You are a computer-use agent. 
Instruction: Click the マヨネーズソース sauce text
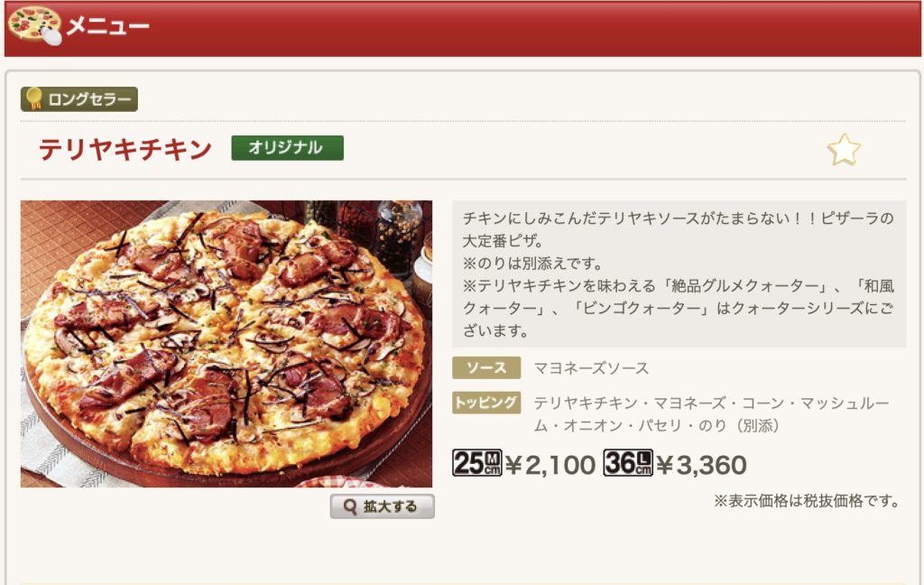click(591, 368)
